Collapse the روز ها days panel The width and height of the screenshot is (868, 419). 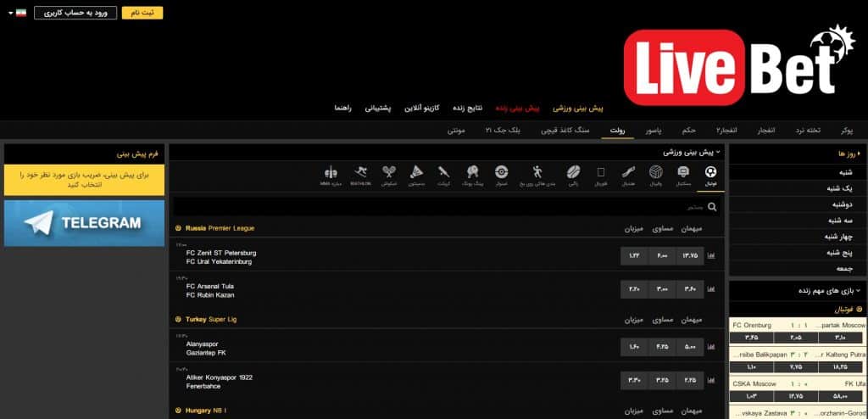[x=849, y=154]
